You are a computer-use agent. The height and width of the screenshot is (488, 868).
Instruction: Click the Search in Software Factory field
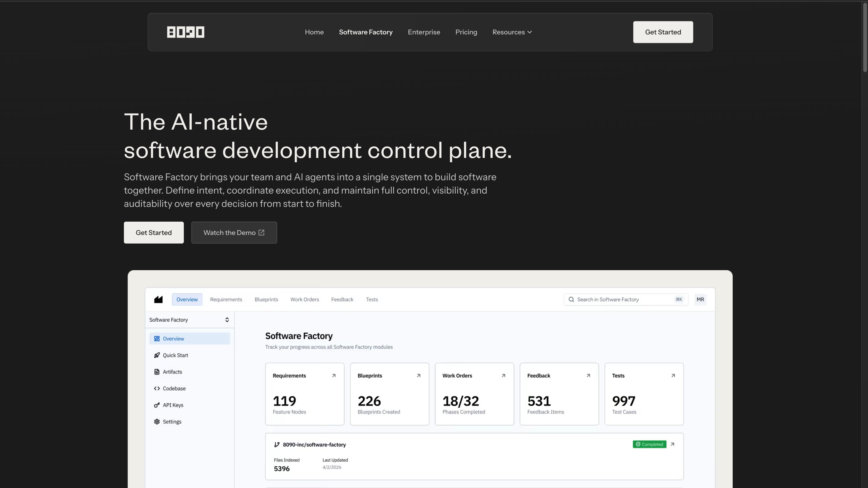click(626, 299)
